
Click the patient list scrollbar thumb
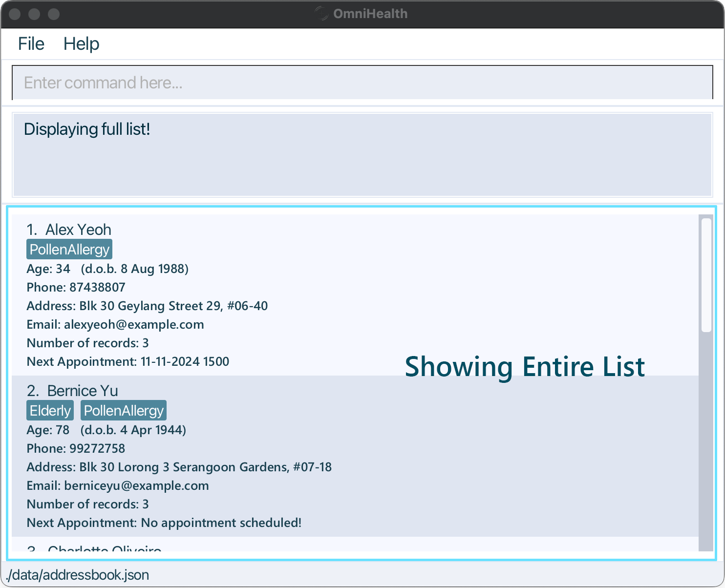pos(706,275)
